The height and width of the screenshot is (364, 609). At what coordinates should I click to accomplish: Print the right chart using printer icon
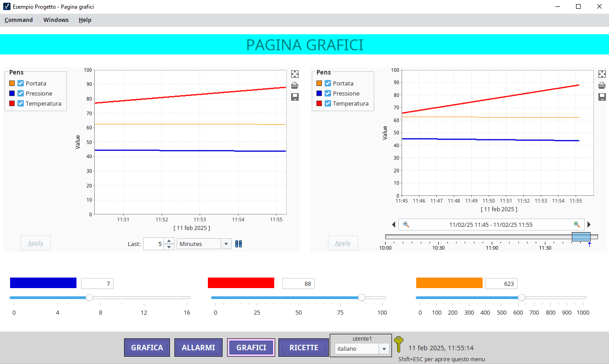click(x=602, y=86)
